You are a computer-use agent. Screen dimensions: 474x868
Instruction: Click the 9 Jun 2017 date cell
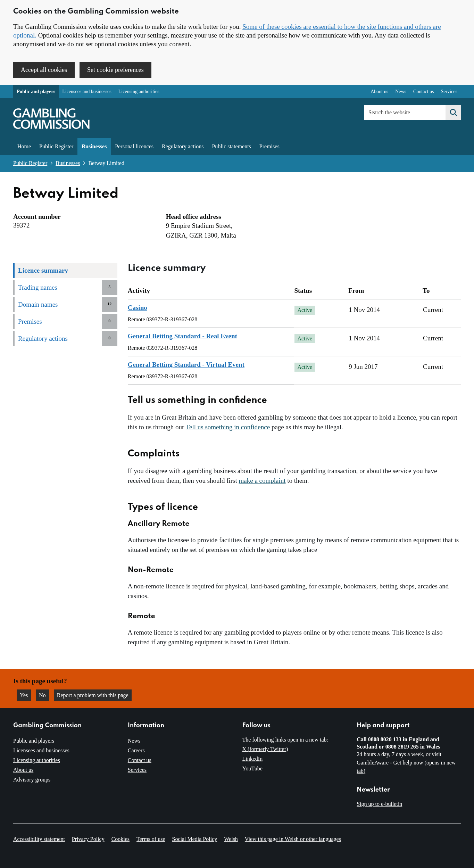363,367
